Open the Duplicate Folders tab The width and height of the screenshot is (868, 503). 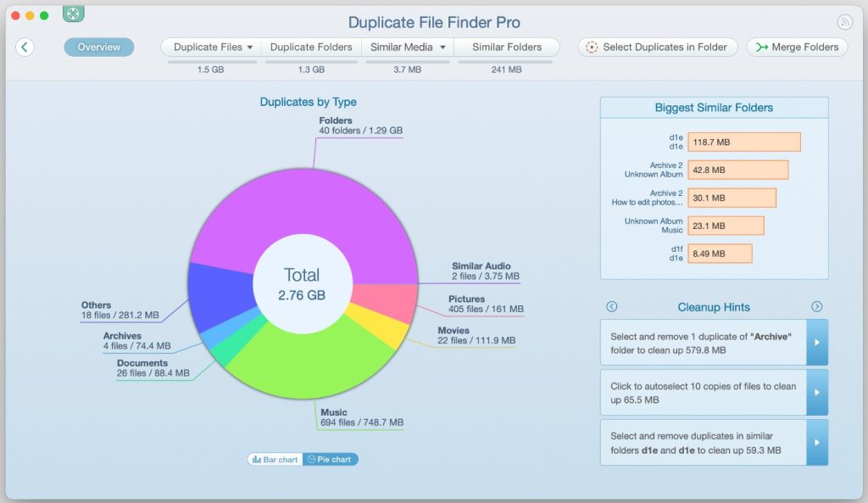tap(311, 48)
